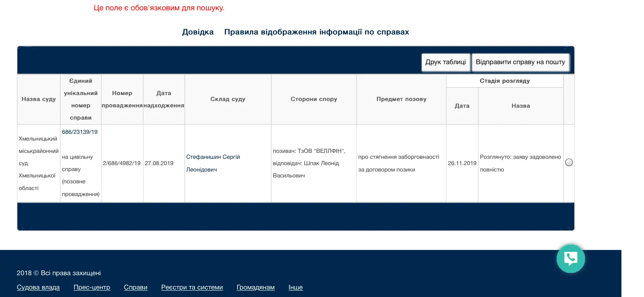Open the Довідка link

(x=197, y=32)
